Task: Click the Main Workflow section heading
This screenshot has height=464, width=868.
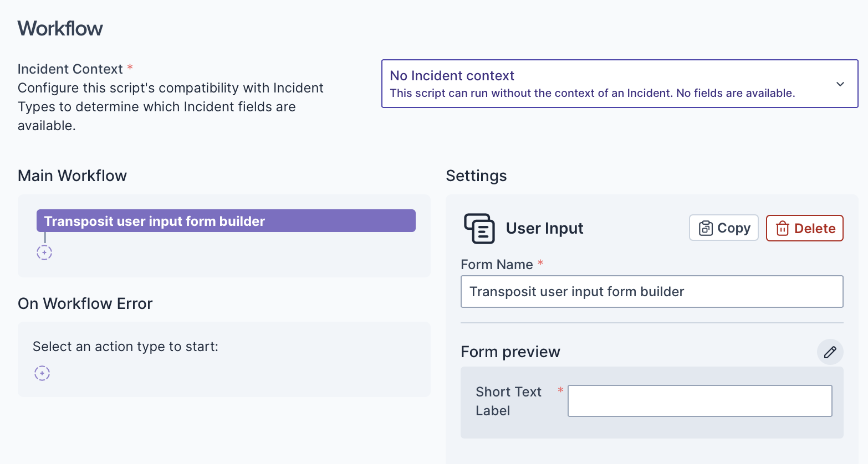Action: 73,176
